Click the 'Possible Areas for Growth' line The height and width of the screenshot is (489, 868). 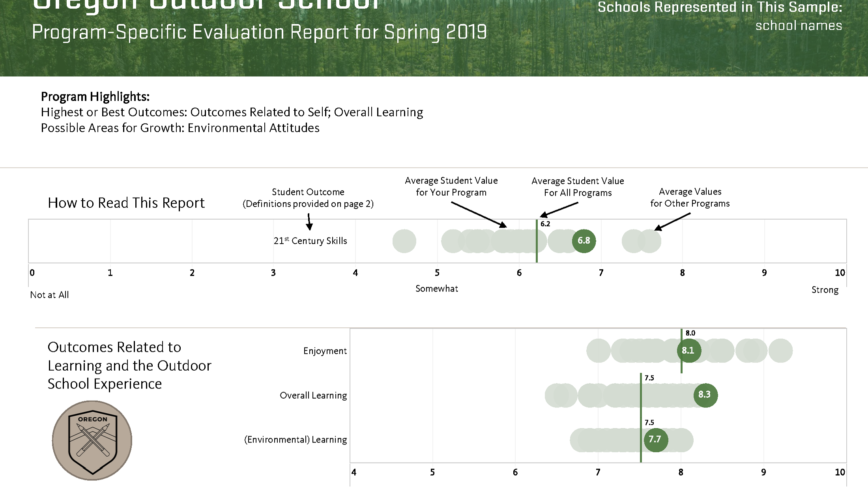coord(180,128)
